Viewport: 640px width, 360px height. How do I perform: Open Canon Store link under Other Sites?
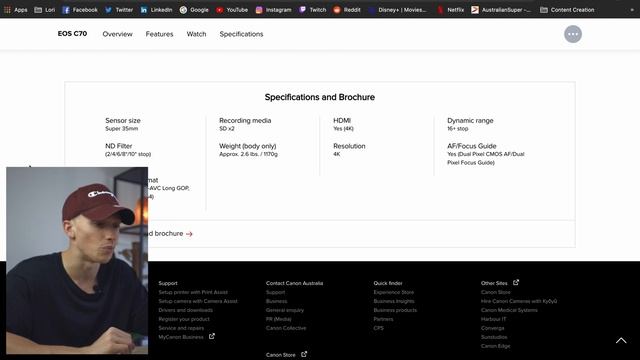coord(496,292)
